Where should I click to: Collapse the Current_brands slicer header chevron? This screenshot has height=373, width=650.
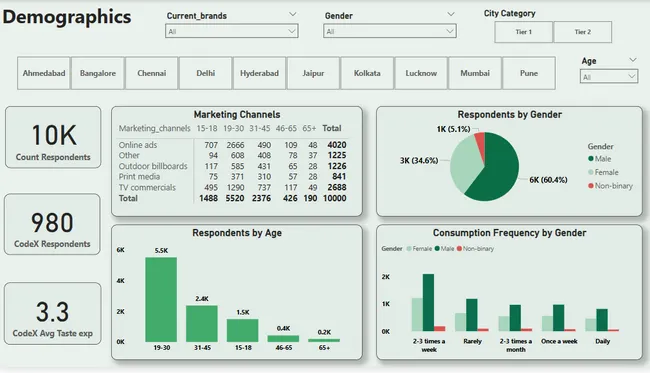[293, 15]
